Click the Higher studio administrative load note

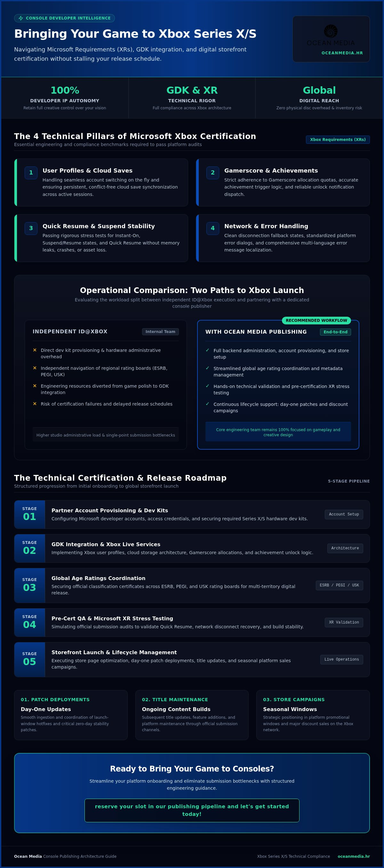(106, 435)
